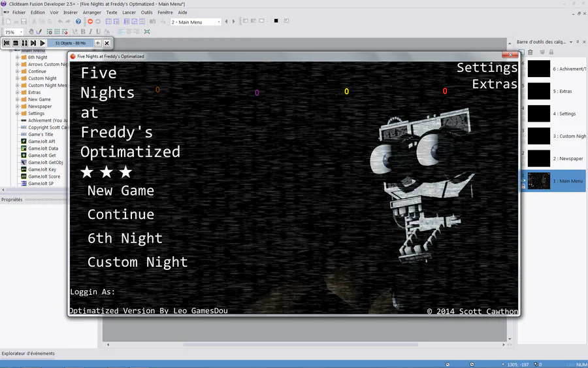Toggle Underline text formatting

point(98,31)
